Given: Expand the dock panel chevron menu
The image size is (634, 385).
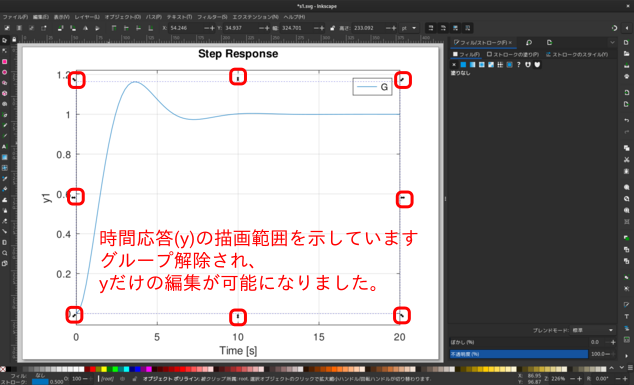Looking at the screenshot, I should [612, 42].
